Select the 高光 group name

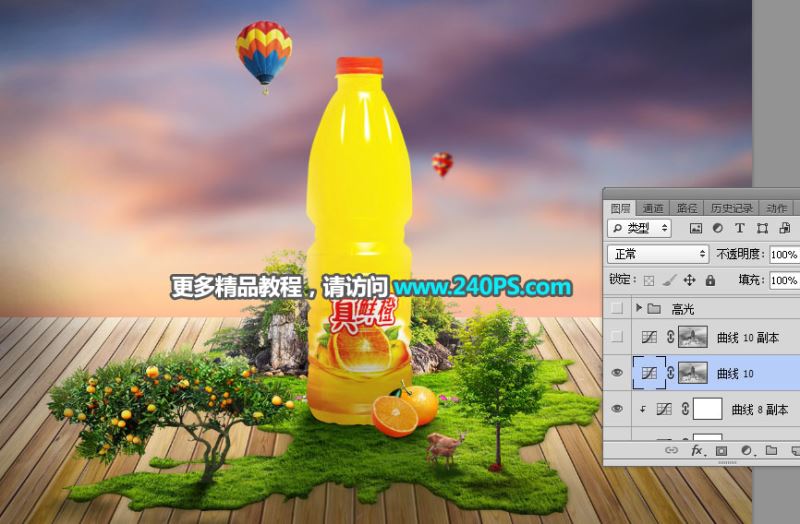coord(683,309)
